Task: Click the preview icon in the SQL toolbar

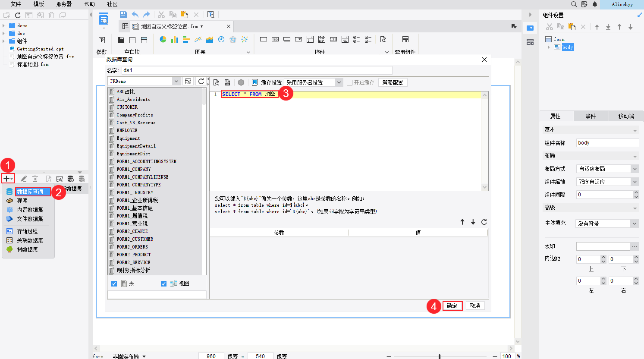Action: 216,82
